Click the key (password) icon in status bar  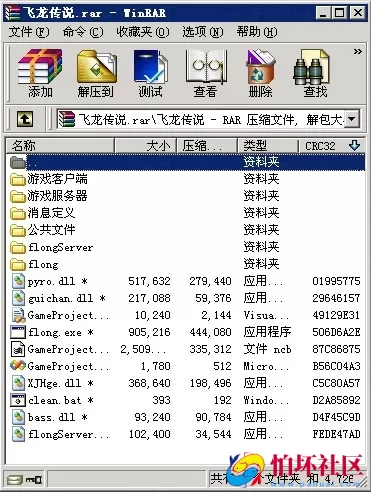(x=34, y=480)
